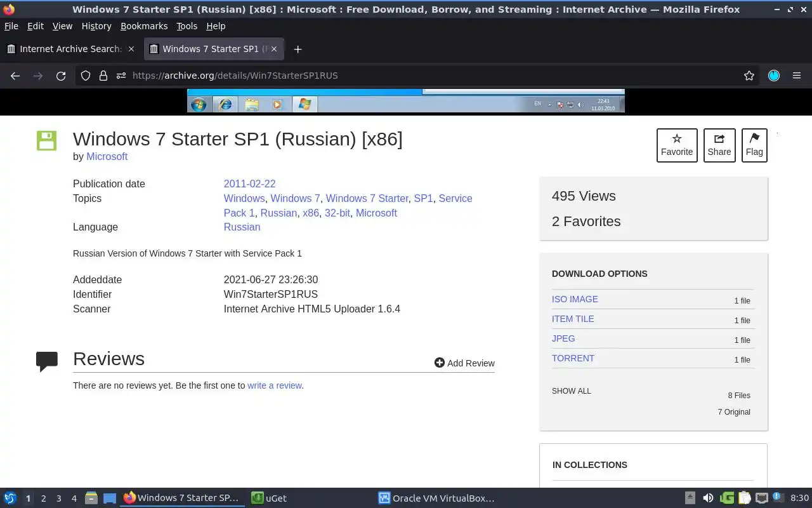
Task: Click the show desktop icon in taskbar
Action: coord(110,498)
